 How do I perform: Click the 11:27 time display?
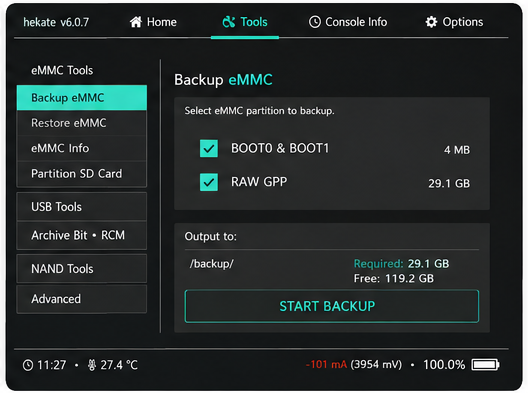coord(52,365)
